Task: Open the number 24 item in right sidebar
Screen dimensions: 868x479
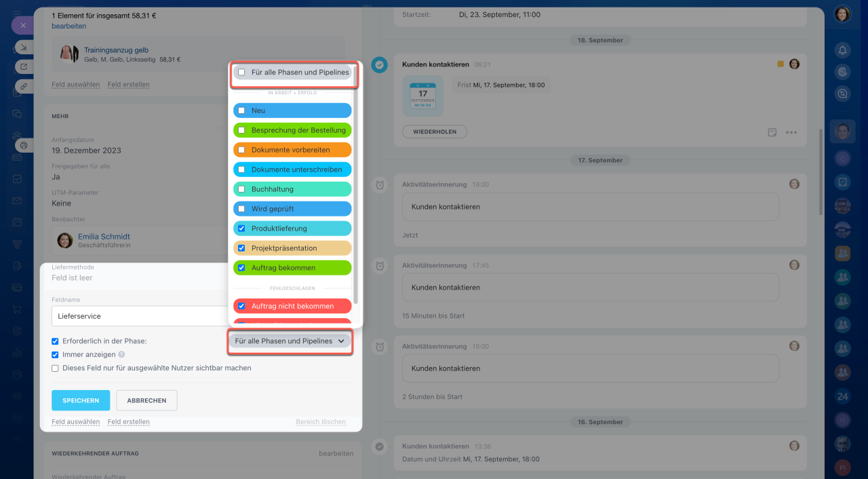Action: [x=842, y=396]
